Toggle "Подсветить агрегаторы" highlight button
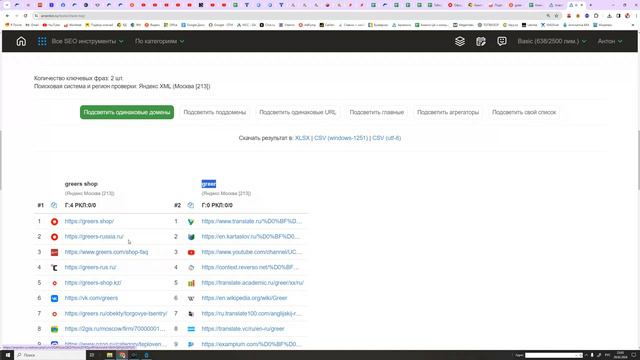640x360 pixels. [448, 112]
